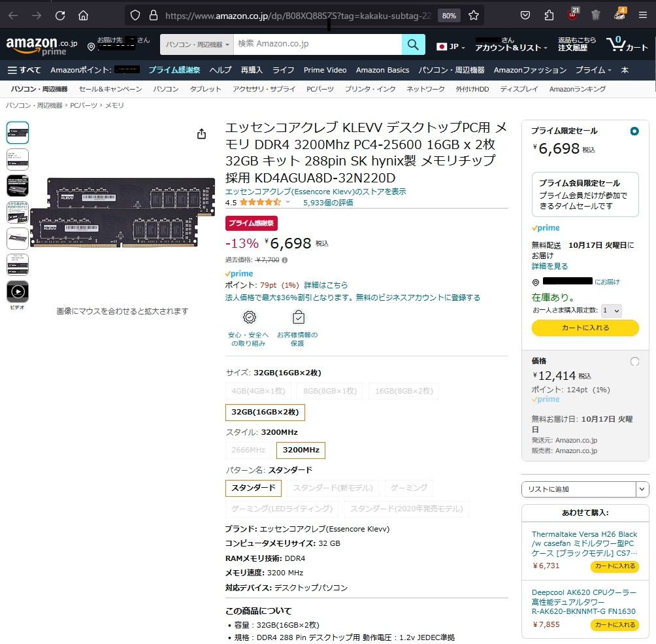Select the 価格 ¥12,414 purchase option radio
Screen dimensions: 656x644
[634, 361]
